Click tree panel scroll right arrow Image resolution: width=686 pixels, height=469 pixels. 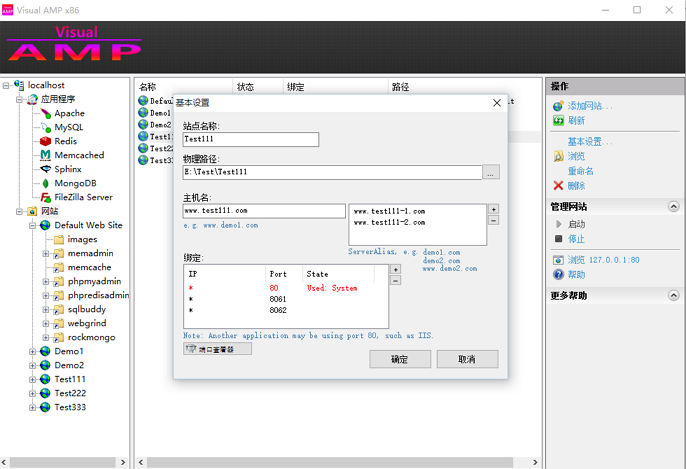(123, 462)
